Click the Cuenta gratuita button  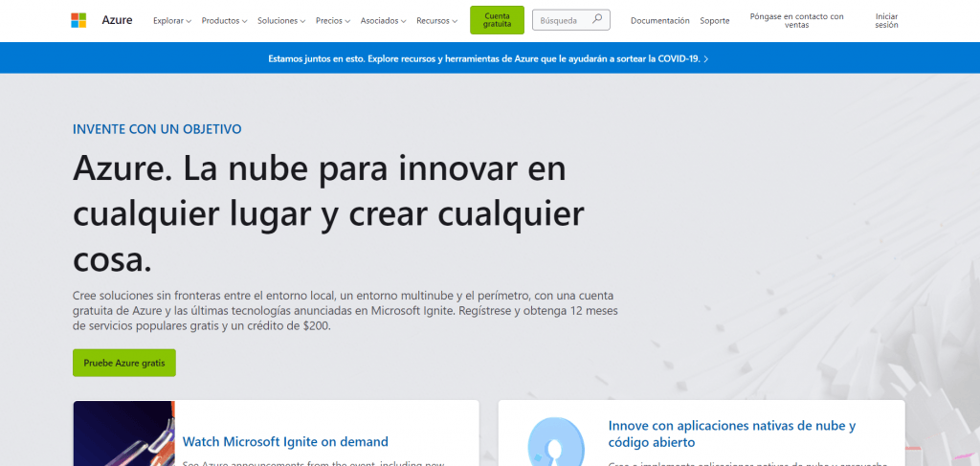497,20
